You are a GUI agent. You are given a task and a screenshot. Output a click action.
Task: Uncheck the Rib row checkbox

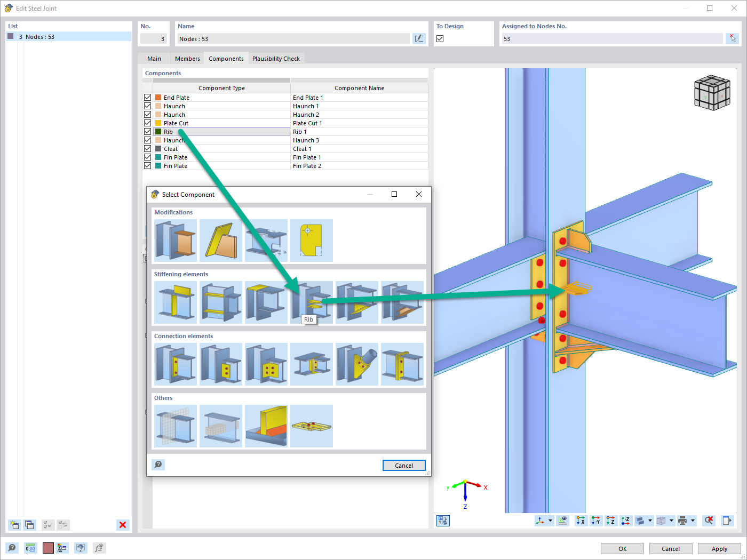pyautogui.click(x=147, y=132)
